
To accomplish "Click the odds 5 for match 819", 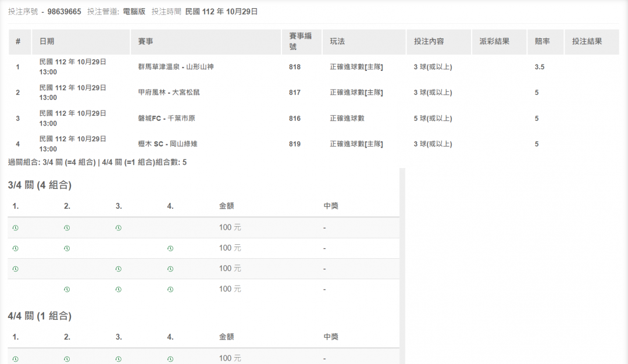I will click(x=537, y=144).
